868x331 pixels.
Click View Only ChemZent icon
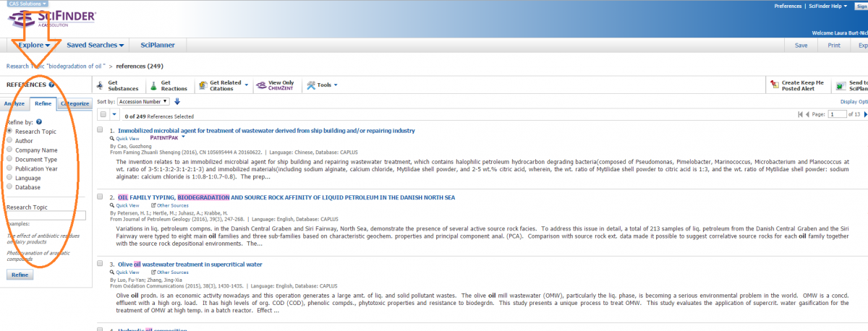[x=261, y=85]
